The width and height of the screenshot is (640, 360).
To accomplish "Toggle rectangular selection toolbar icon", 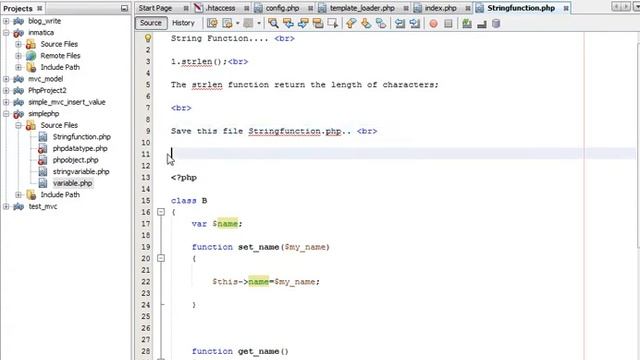I will tap(333, 23).
